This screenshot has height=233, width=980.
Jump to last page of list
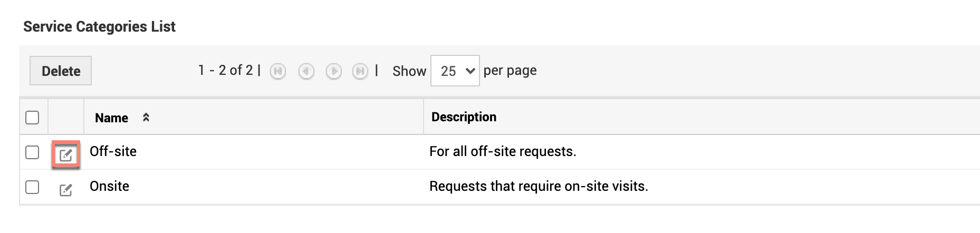pyautogui.click(x=360, y=71)
